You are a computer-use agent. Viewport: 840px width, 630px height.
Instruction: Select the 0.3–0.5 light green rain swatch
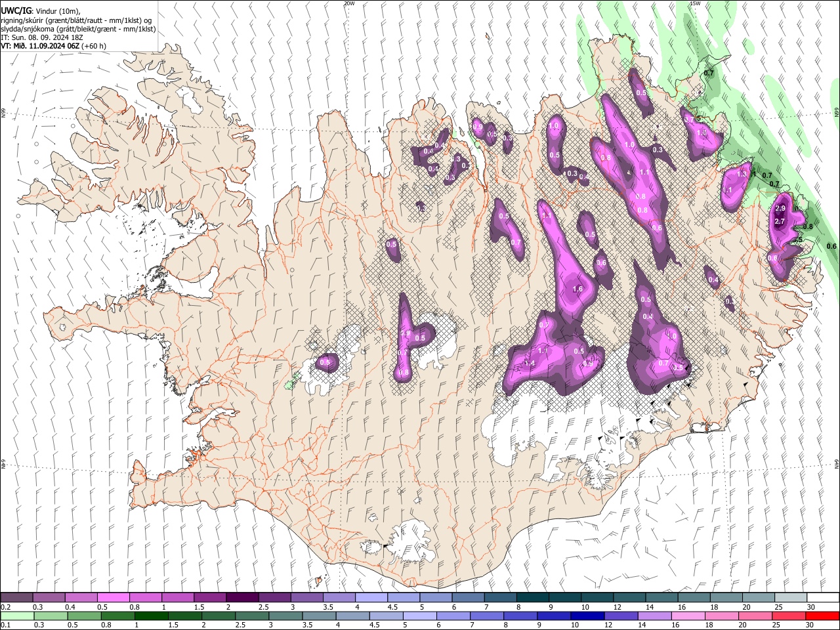click(51, 616)
